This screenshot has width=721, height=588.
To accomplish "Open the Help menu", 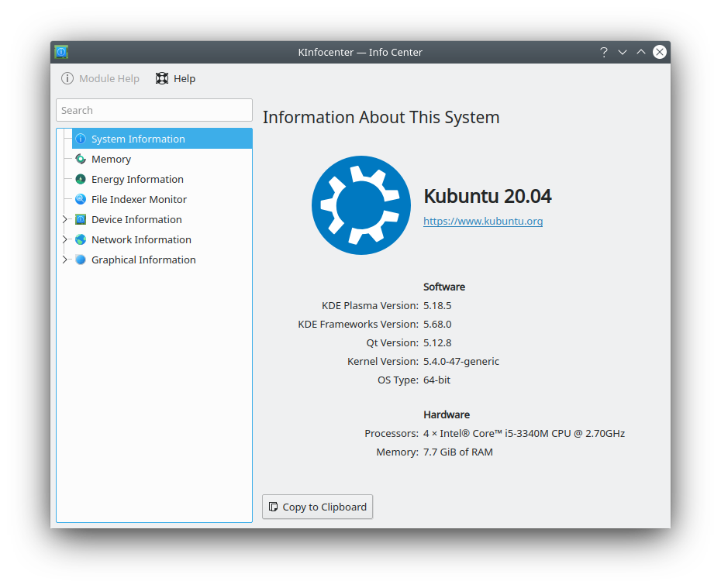I will (176, 78).
